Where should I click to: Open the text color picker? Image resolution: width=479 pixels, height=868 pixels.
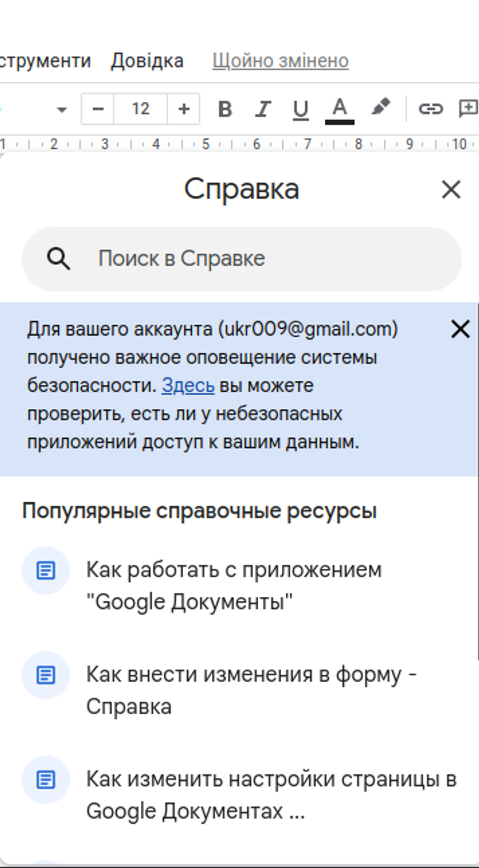[339, 109]
